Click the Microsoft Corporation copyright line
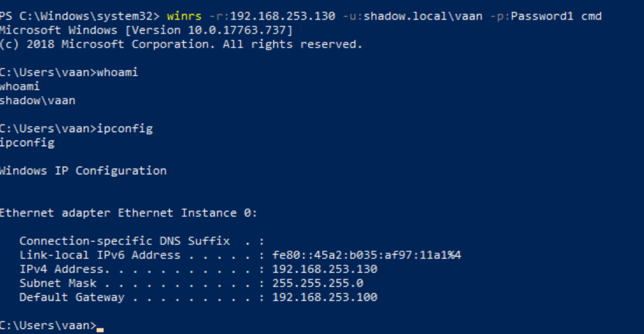644x334 pixels. tap(181, 44)
